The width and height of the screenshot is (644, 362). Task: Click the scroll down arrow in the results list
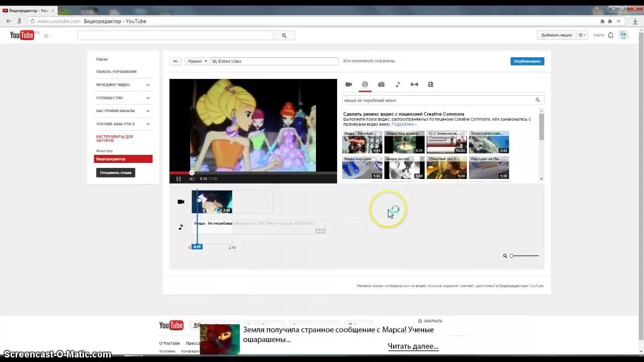541,179
